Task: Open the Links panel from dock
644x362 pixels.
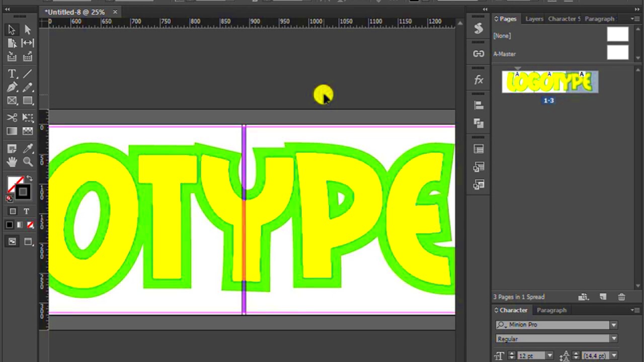Action: [x=478, y=54]
